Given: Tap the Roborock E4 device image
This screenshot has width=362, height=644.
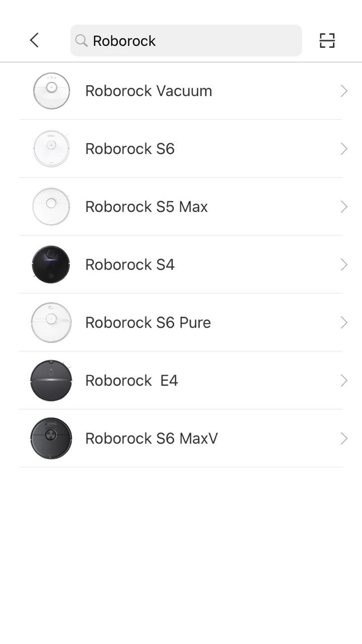Looking at the screenshot, I should pos(51,380).
